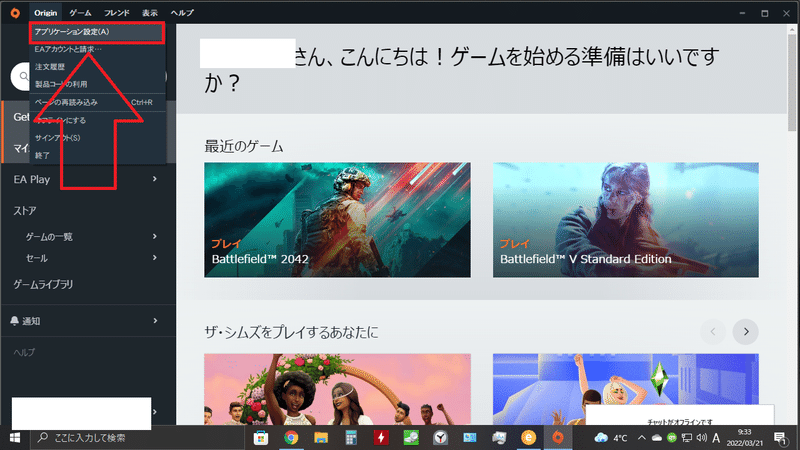Click the OneDrive cloud tray icon
Screen dimensions: 800x450
[x=657, y=438]
